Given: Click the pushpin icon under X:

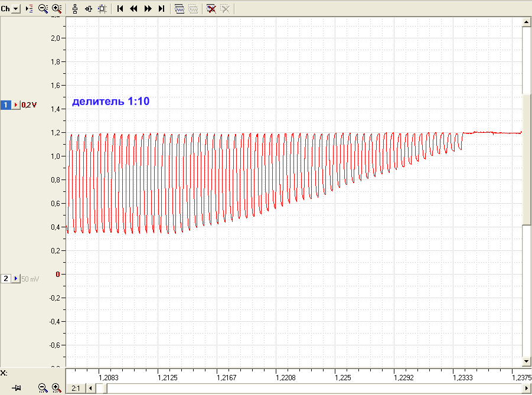Looking at the screenshot, I should [17, 387].
